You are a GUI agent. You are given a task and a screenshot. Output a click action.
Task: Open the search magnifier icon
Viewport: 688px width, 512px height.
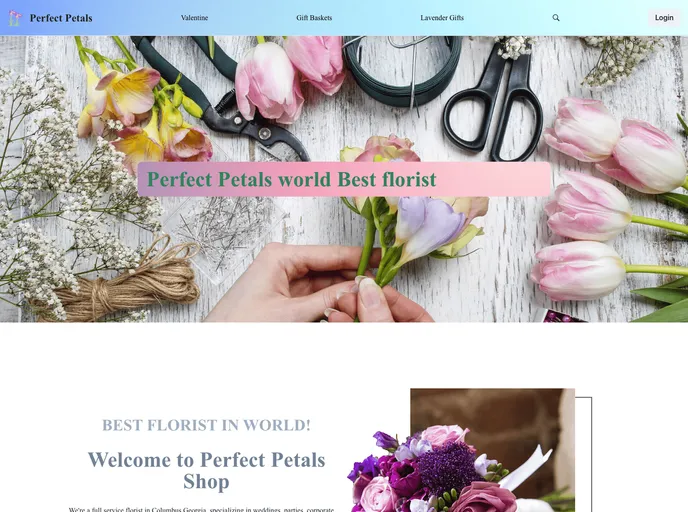tap(555, 18)
